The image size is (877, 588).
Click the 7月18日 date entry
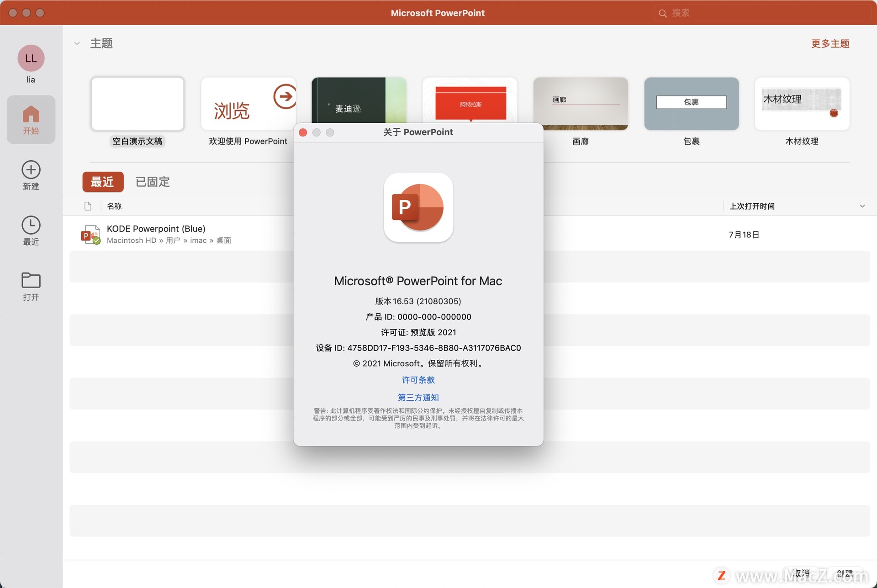(744, 235)
